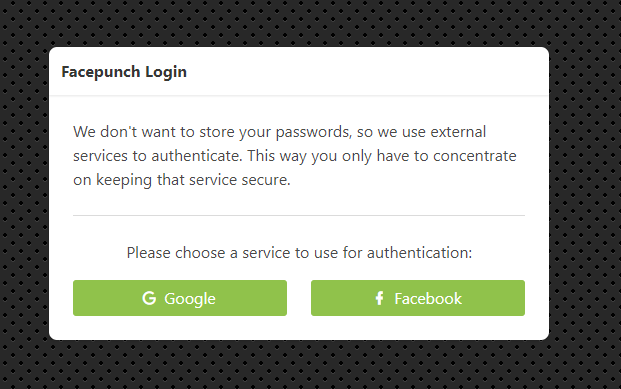Click the word "authenticate" in the description
621x389 pixels.
[x=196, y=156]
